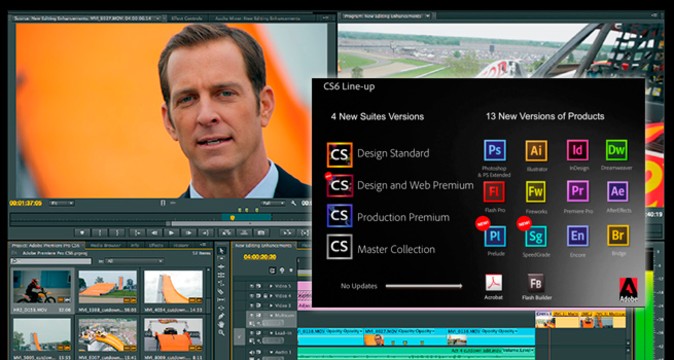Collapse the Audio 1 track
This screenshot has width=674, height=360.
pyautogui.click(x=271, y=352)
